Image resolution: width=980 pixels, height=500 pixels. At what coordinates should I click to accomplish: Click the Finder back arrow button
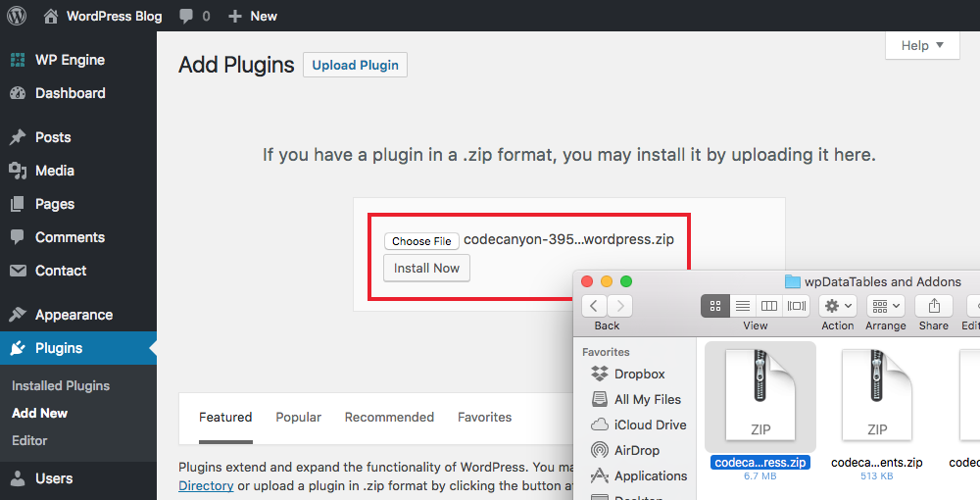(595, 306)
